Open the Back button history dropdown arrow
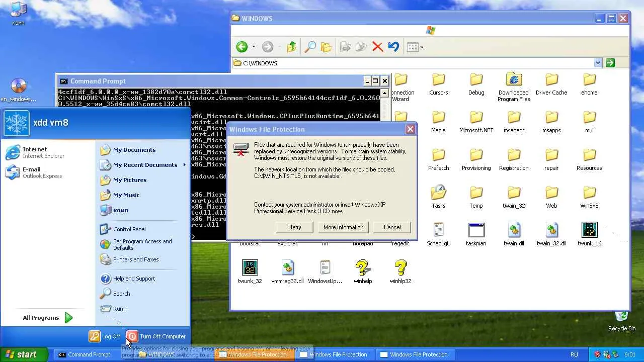The width and height of the screenshot is (644, 362). [254, 47]
